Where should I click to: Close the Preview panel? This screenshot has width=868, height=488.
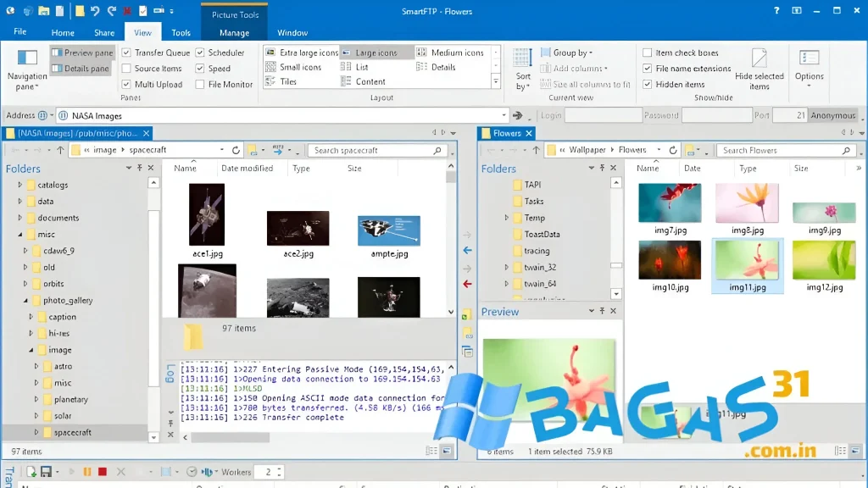(614, 311)
